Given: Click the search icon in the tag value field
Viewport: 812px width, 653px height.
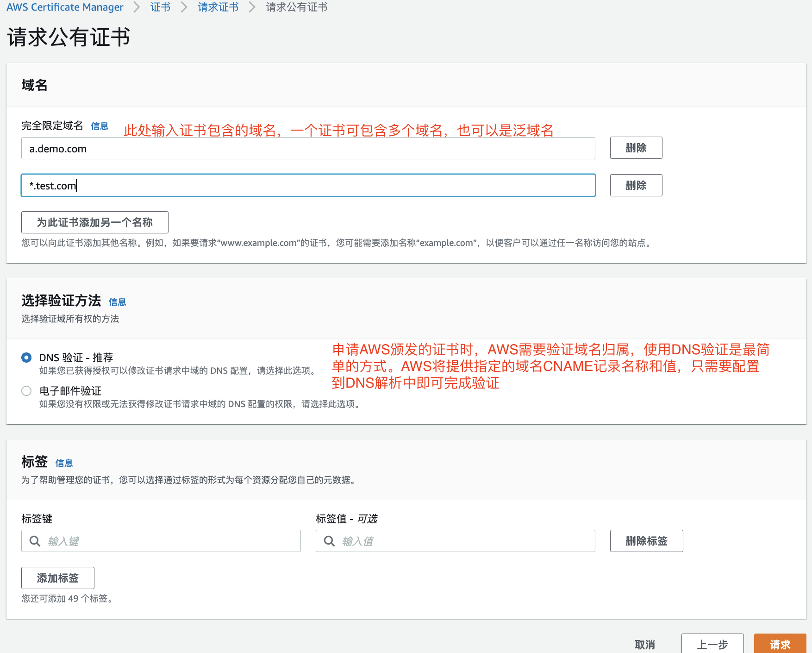Looking at the screenshot, I should coord(329,540).
